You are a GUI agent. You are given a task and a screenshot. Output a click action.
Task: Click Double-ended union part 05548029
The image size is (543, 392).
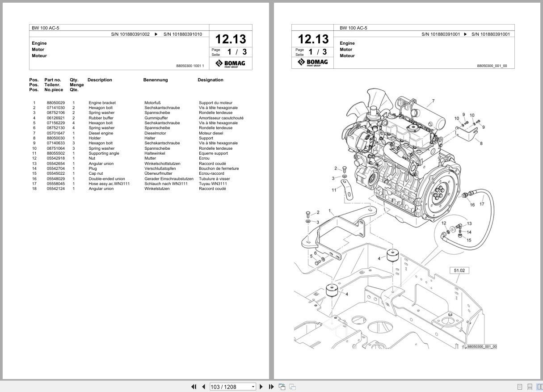56,179
